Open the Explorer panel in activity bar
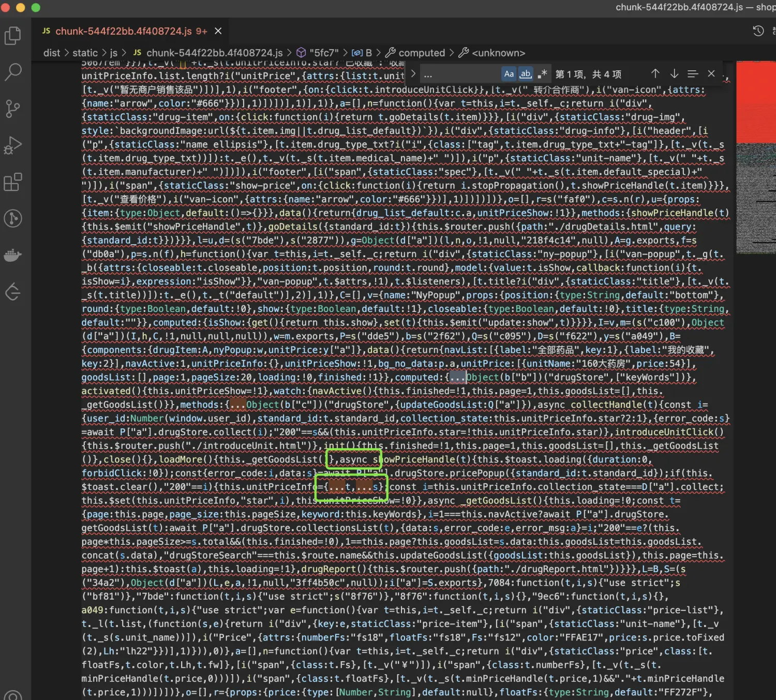 click(12, 36)
